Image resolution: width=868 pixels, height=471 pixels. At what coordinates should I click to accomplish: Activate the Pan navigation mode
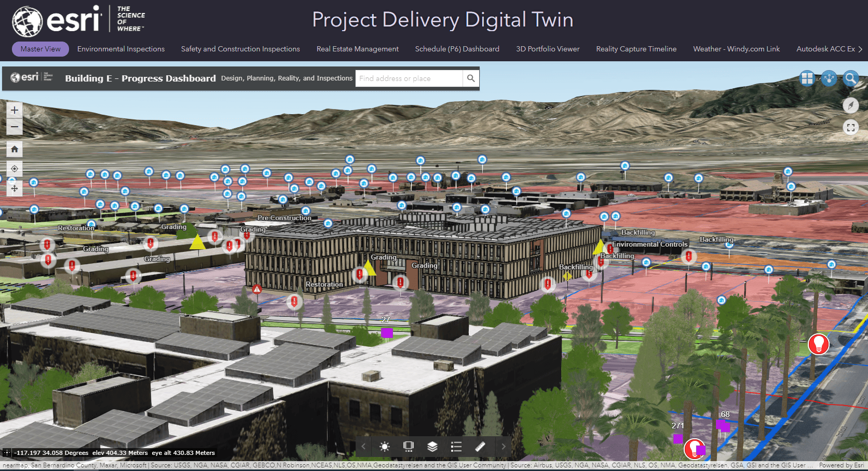tap(14, 188)
